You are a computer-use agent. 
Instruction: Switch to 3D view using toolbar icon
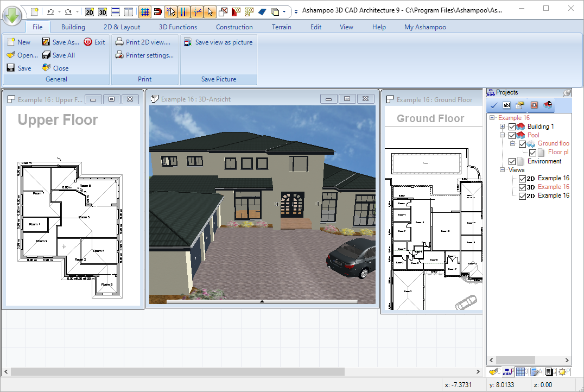coord(103,11)
